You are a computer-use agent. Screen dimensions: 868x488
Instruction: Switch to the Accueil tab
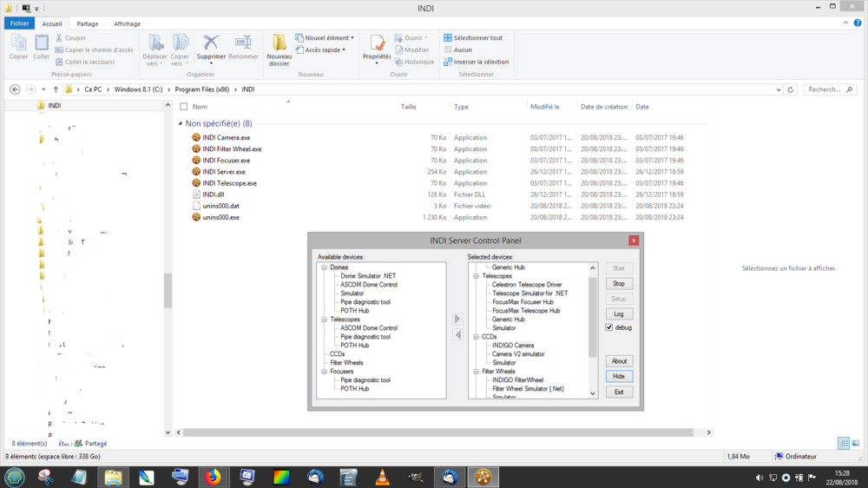(52, 23)
